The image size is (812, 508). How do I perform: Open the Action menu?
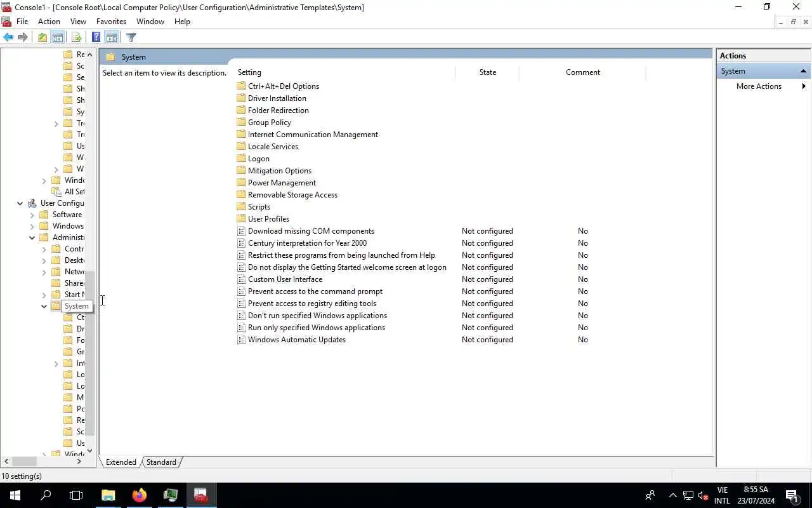(x=49, y=22)
